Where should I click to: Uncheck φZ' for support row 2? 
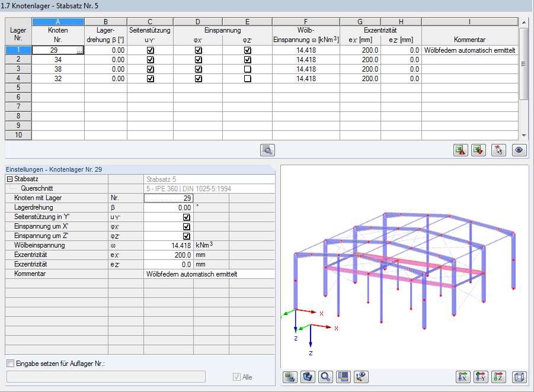[x=248, y=60]
